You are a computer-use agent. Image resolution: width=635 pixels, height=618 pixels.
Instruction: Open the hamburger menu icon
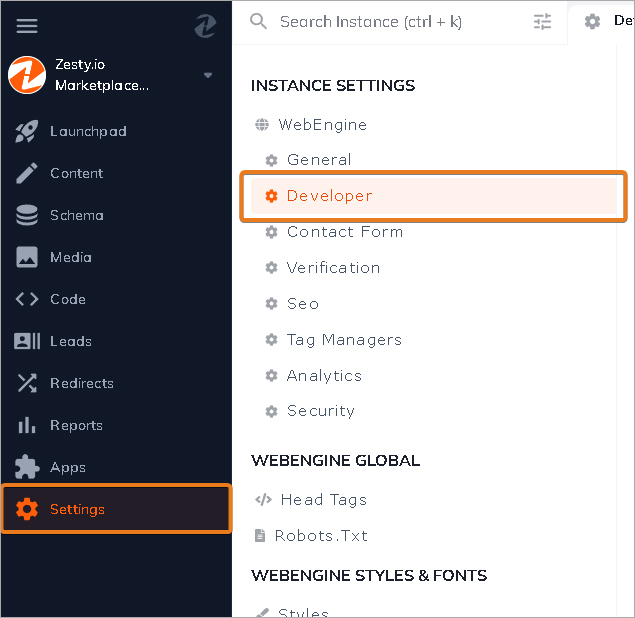click(x=27, y=26)
